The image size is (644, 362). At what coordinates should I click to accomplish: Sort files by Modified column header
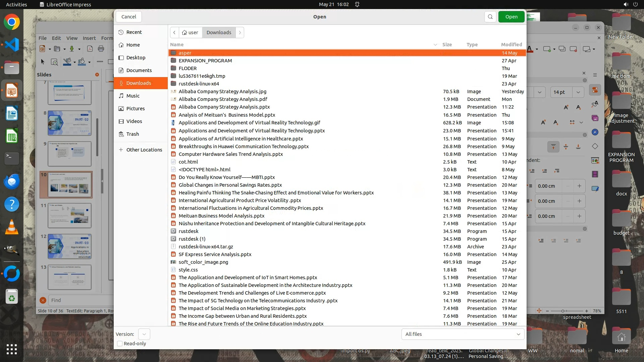point(511,45)
